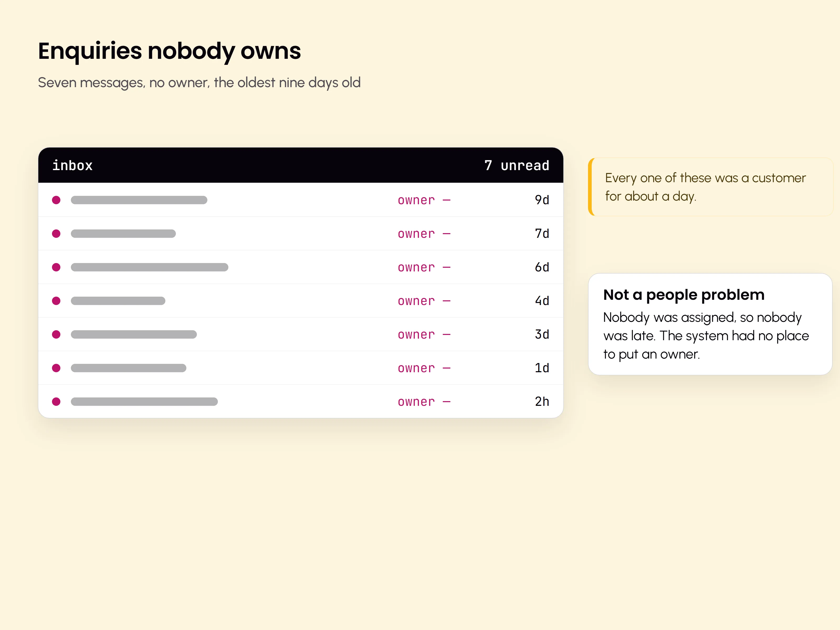Select the owner field in the 2h row
Image resolution: width=840 pixels, height=630 pixels.
tap(424, 402)
